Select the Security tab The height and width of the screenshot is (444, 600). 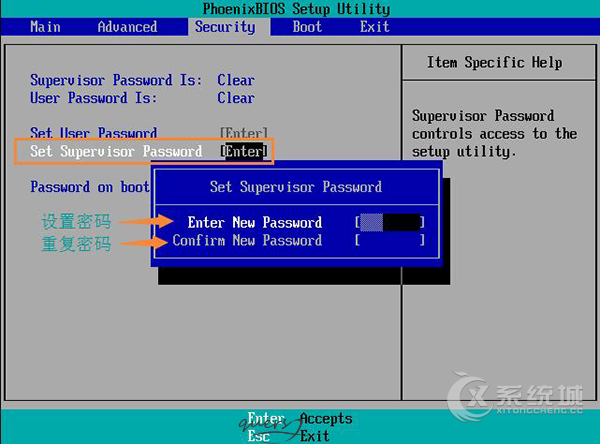pos(225,27)
